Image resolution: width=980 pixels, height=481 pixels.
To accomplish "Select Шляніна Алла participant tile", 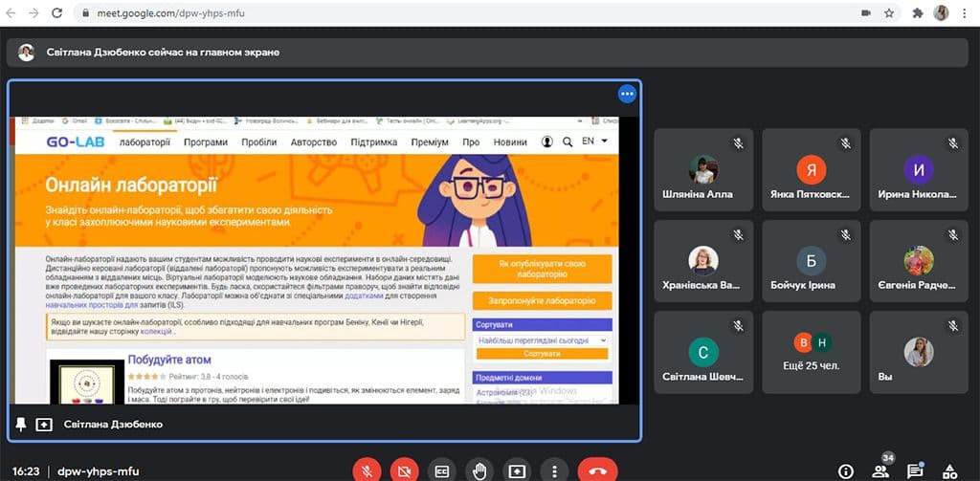I will 703,169.
